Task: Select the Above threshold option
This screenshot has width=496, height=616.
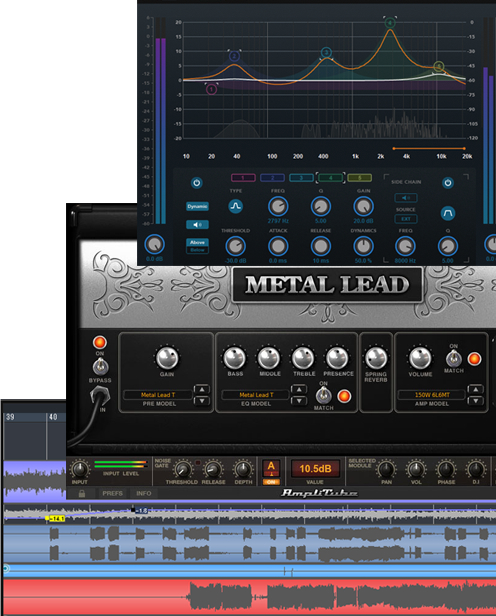Action: pos(197,242)
